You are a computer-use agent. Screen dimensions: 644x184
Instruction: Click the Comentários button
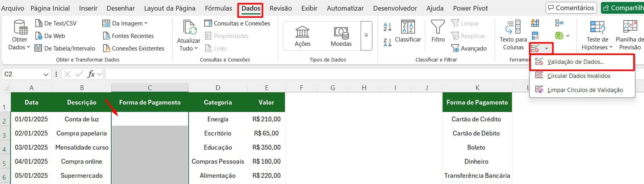(571, 8)
